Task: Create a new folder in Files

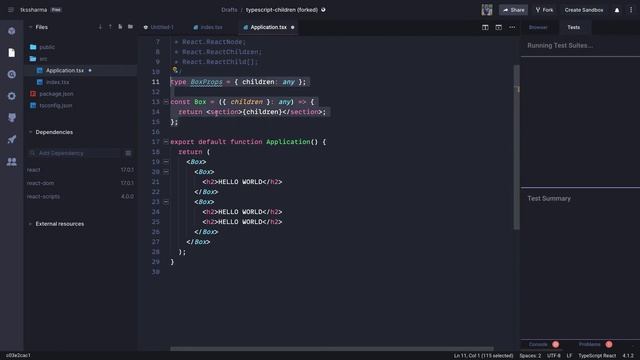Action: tap(130, 27)
